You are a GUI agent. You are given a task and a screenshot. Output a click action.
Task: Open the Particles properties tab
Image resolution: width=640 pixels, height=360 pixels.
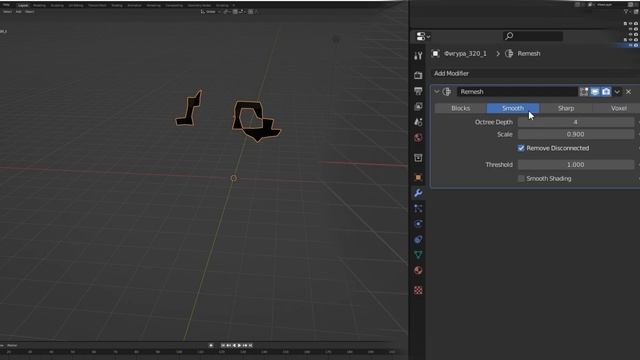pos(418,209)
